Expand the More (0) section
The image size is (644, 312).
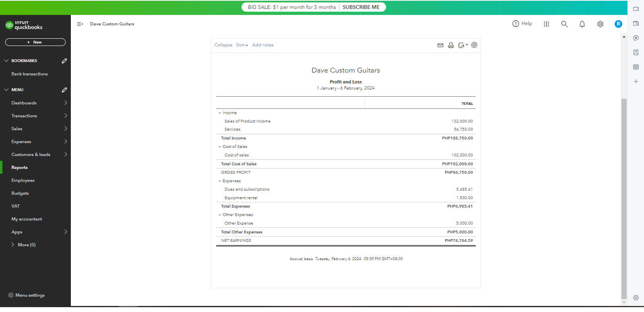pyautogui.click(x=12, y=245)
